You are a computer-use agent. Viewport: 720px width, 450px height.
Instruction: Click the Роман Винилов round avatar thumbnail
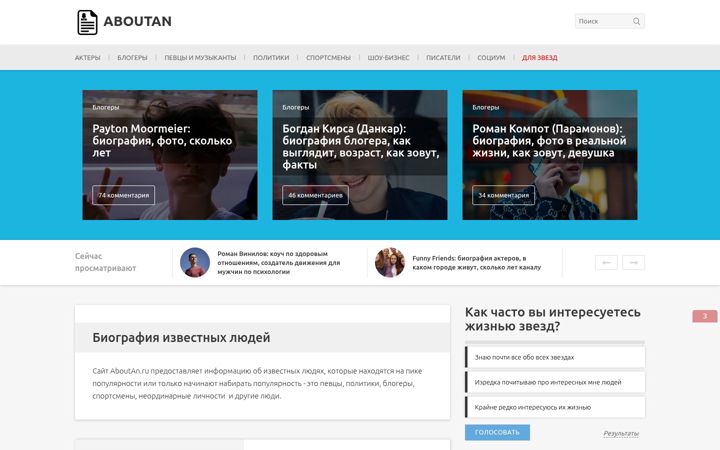[x=195, y=263]
